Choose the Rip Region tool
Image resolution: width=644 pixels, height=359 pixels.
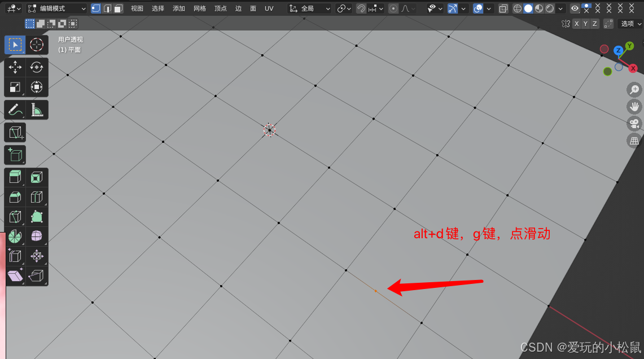[37, 275]
